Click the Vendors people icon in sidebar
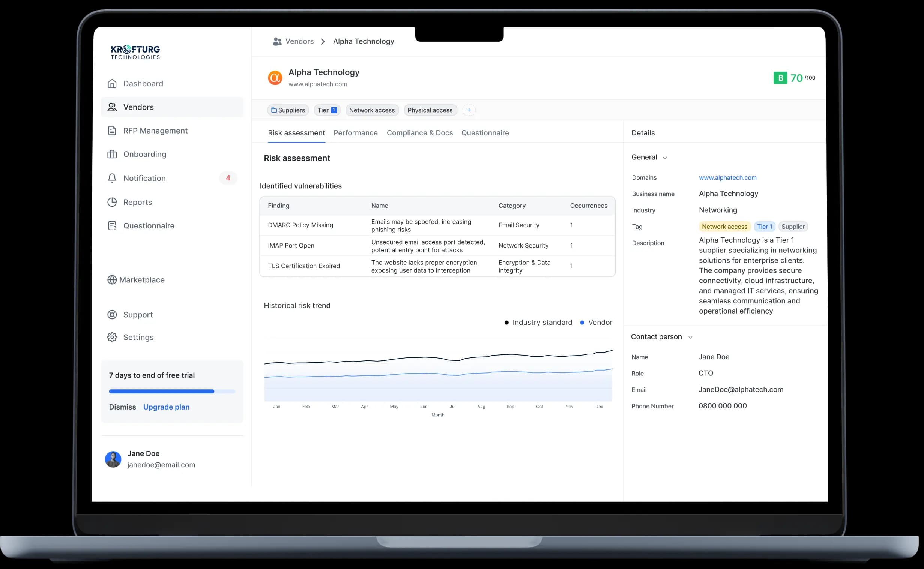The width and height of the screenshot is (924, 569). point(112,107)
